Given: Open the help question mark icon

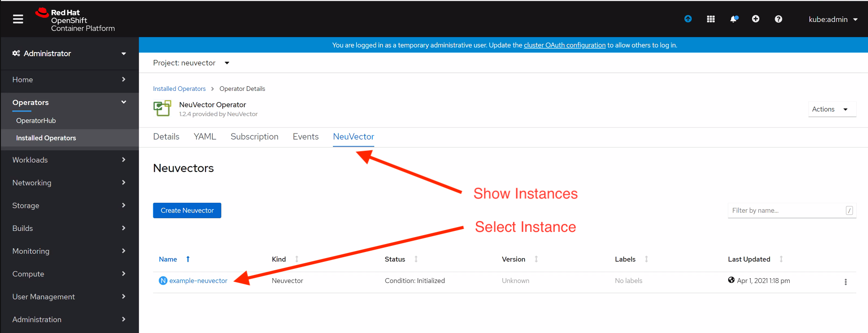Looking at the screenshot, I should [778, 19].
